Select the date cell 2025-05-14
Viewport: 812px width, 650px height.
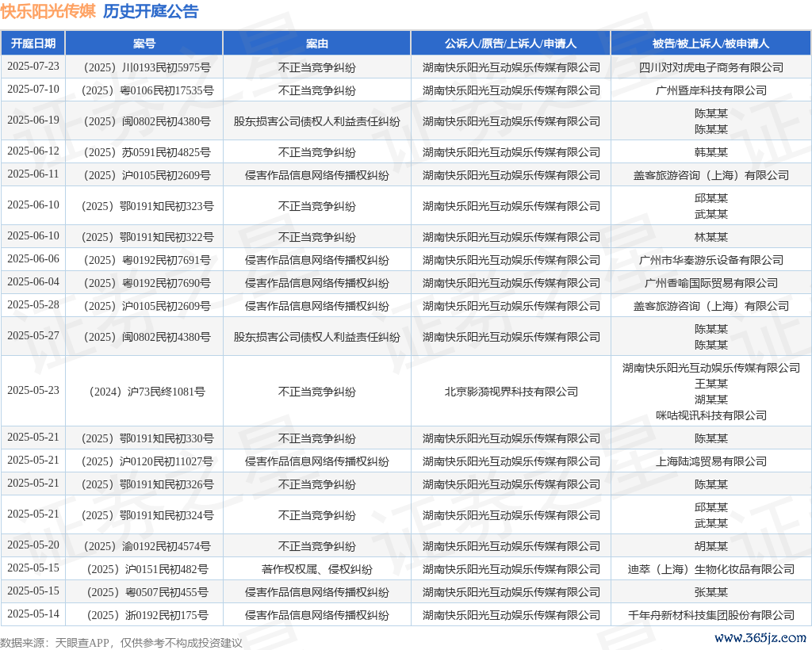pyautogui.click(x=33, y=614)
